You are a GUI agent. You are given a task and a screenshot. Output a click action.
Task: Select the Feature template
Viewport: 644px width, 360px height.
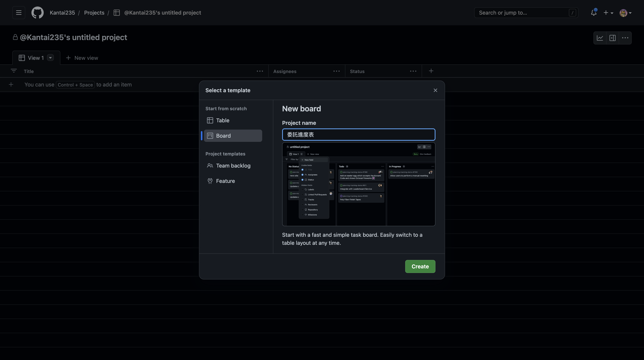tap(233, 181)
